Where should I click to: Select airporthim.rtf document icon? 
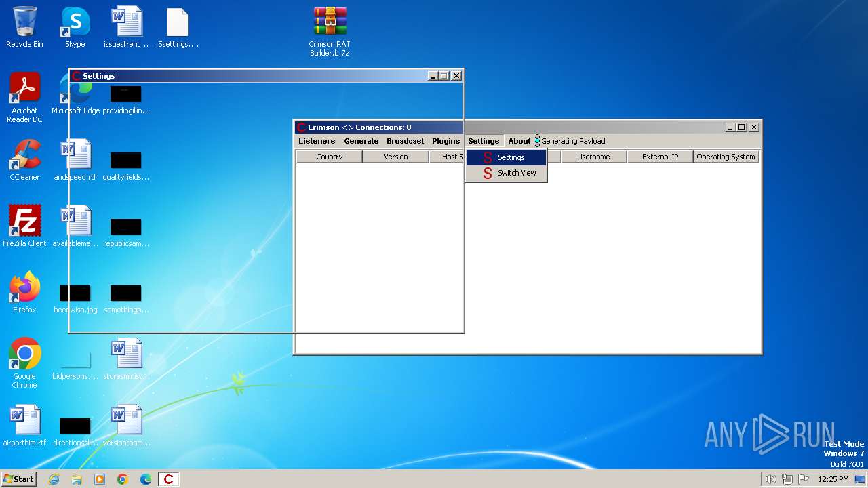click(x=24, y=426)
